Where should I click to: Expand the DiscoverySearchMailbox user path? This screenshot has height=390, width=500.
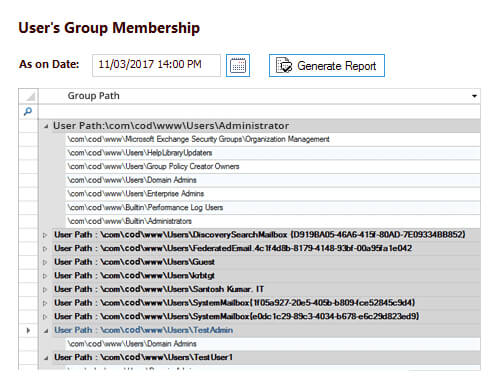tap(45, 235)
